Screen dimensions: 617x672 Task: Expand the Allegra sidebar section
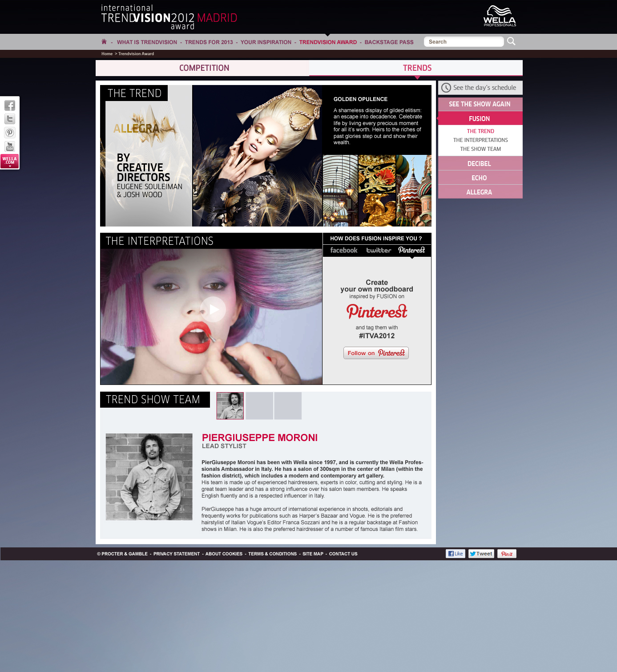(x=480, y=192)
